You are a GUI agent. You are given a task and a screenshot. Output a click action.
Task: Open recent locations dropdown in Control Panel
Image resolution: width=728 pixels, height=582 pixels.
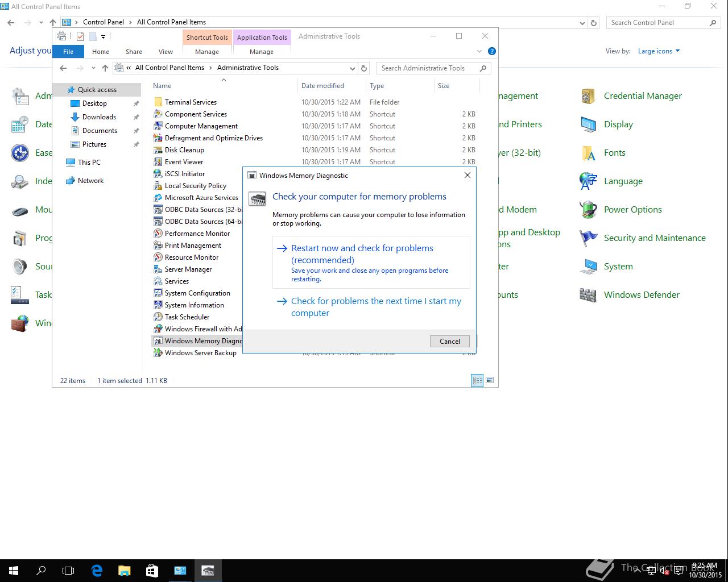(x=41, y=23)
